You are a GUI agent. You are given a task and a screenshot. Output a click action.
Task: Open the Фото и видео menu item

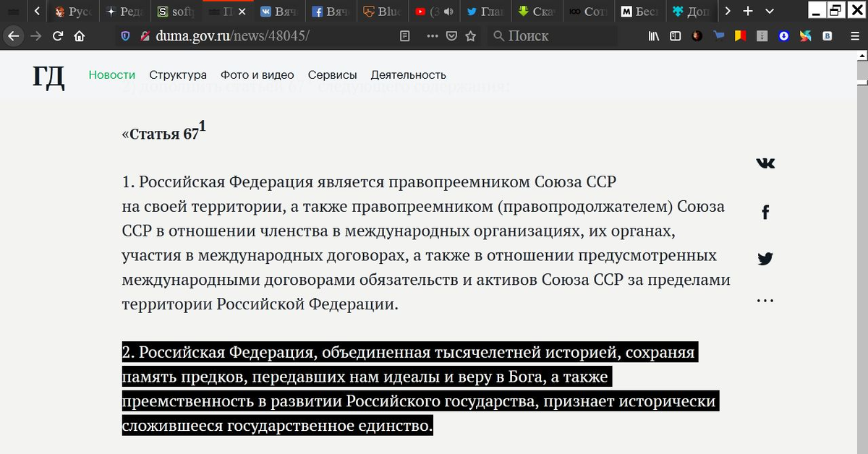tap(258, 74)
